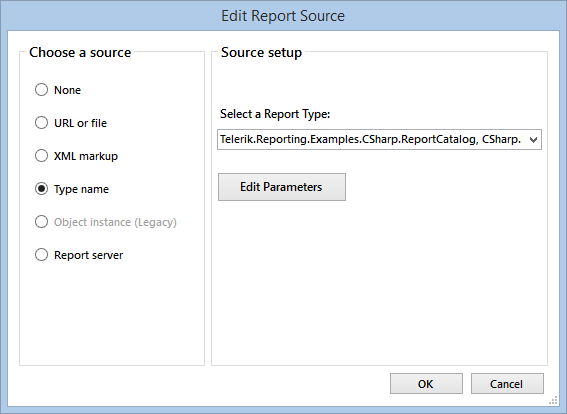
Task: Pick the XML markup radio circle
Action: tap(41, 156)
